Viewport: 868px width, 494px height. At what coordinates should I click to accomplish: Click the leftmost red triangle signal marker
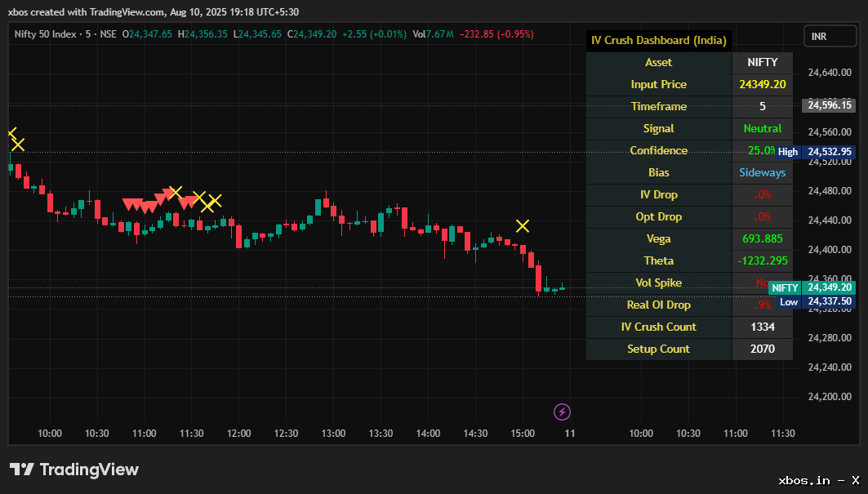tap(127, 203)
